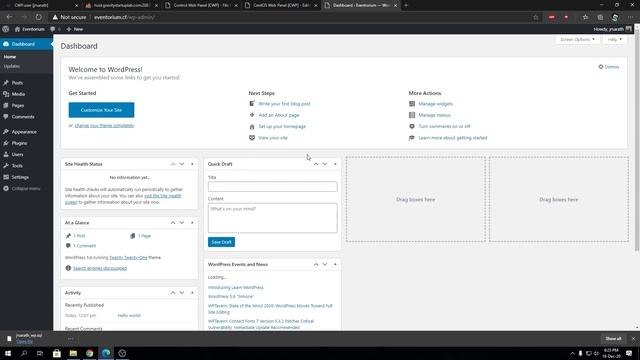
Task: Open the Settings menu
Action: click(20, 177)
